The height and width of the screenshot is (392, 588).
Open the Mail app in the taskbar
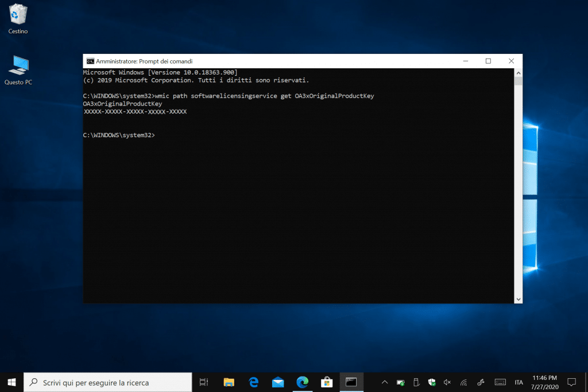pos(278,382)
